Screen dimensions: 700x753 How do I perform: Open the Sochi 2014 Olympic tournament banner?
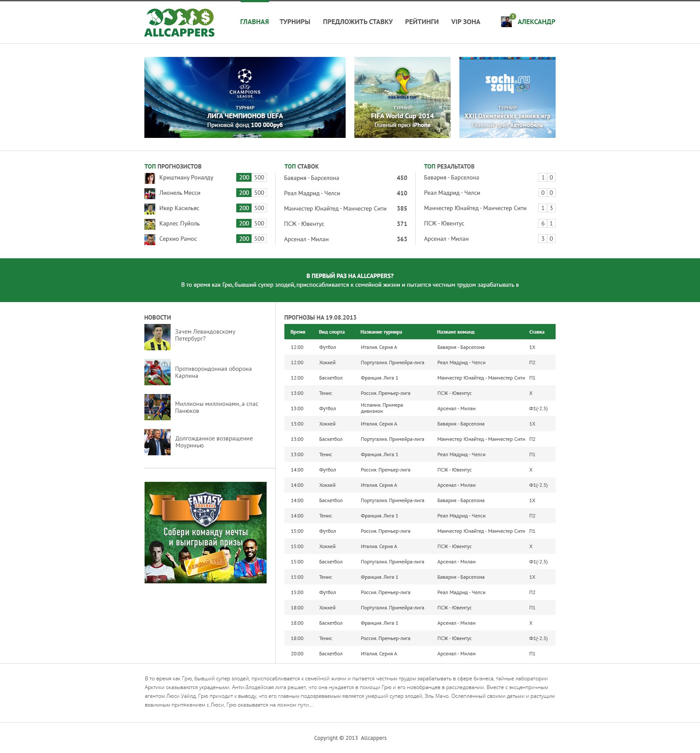(507, 97)
